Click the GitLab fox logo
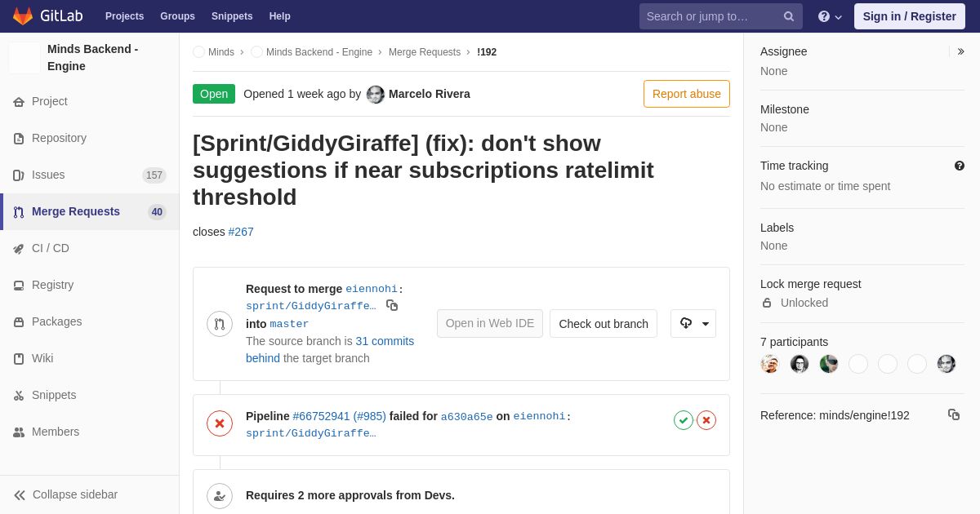Screen dimensions: 980x514 (x=23, y=16)
